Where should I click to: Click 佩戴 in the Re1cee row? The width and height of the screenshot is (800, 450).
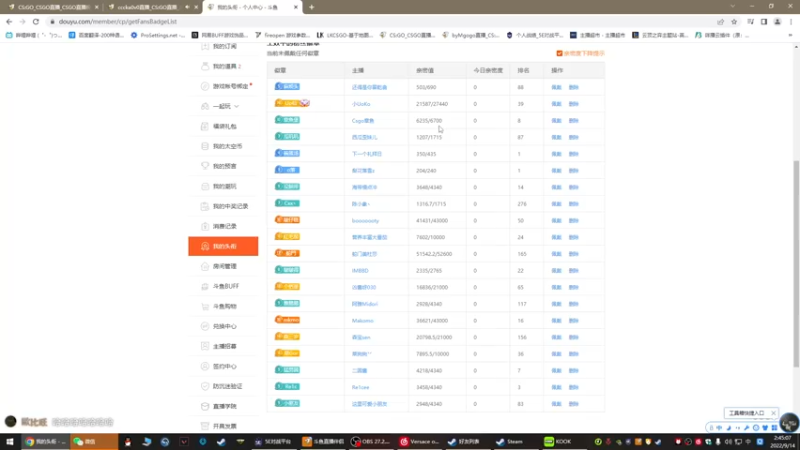click(556, 387)
